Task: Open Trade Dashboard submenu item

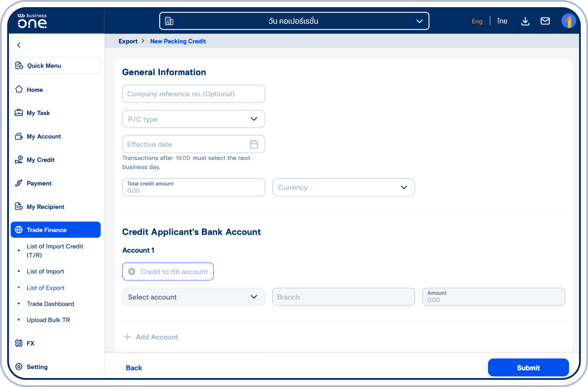Action: [50, 304]
